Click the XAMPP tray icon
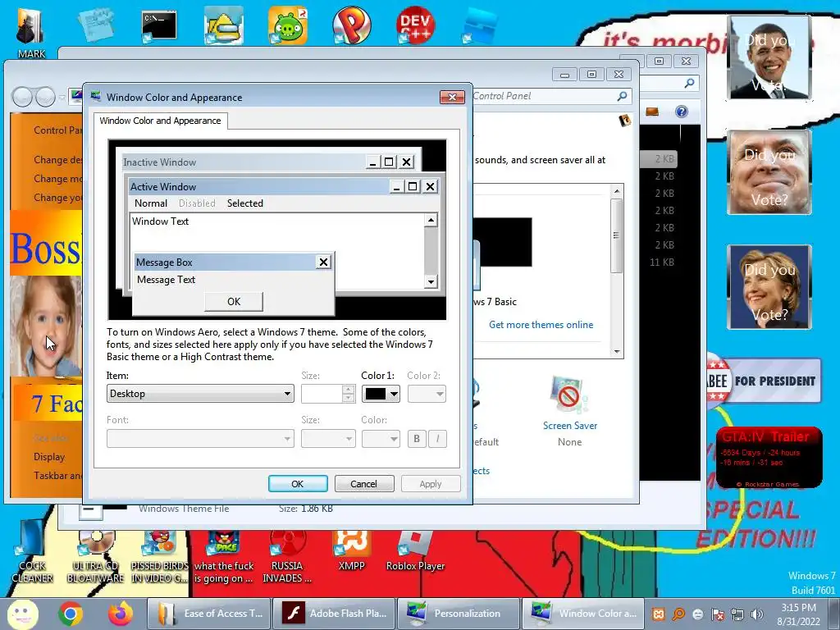 [x=659, y=614]
